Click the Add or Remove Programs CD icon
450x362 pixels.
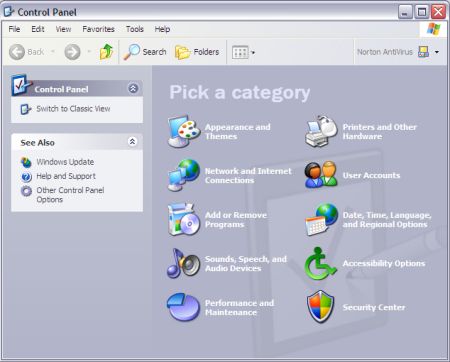coord(184,219)
